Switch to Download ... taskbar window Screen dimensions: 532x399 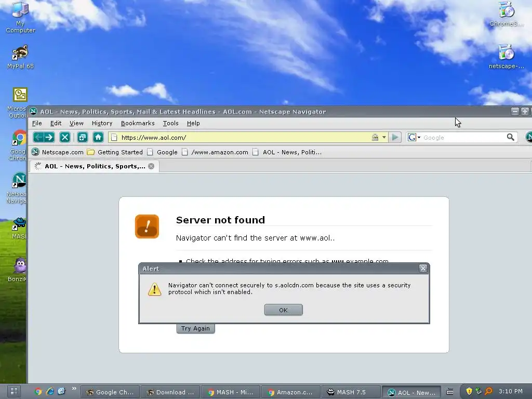[x=171, y=392]
